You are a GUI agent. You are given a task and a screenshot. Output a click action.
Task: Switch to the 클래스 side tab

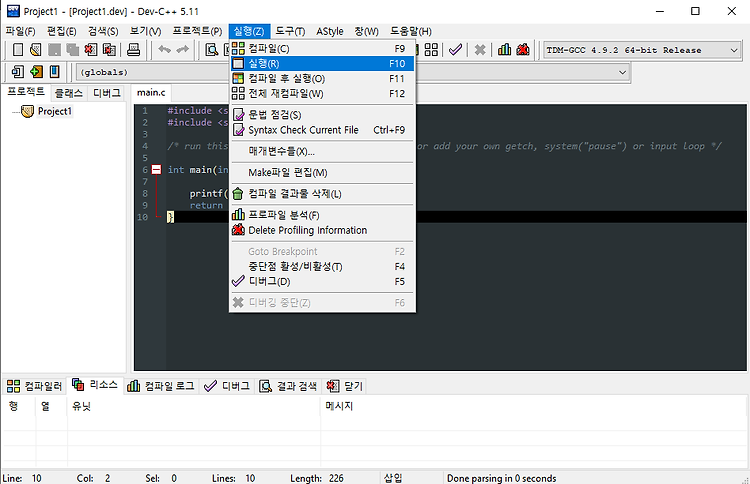69,93
